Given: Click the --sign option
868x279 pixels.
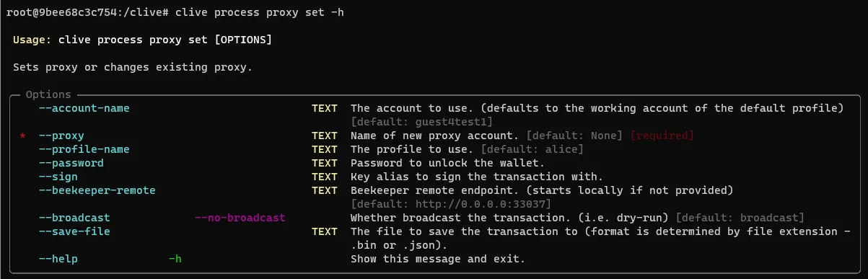Looking at the screenshot, I should [x=58, y=177].
